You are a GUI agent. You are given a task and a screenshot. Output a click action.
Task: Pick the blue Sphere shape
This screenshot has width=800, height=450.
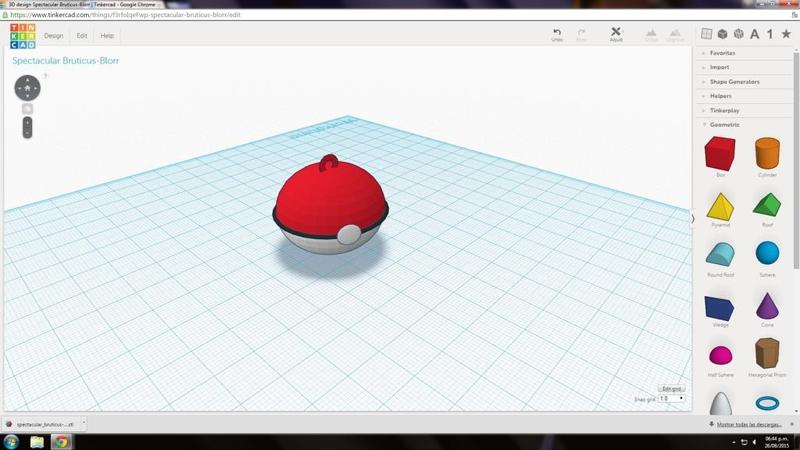coord(767,253)
